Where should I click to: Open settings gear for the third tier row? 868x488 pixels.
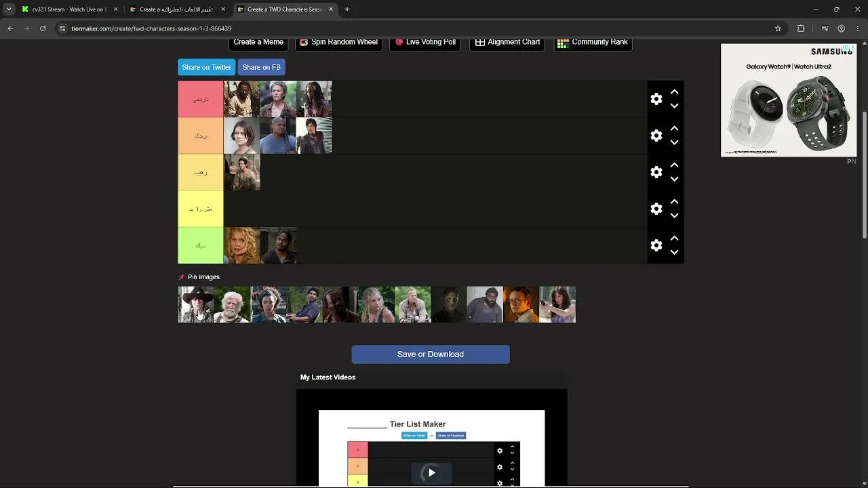656,172
